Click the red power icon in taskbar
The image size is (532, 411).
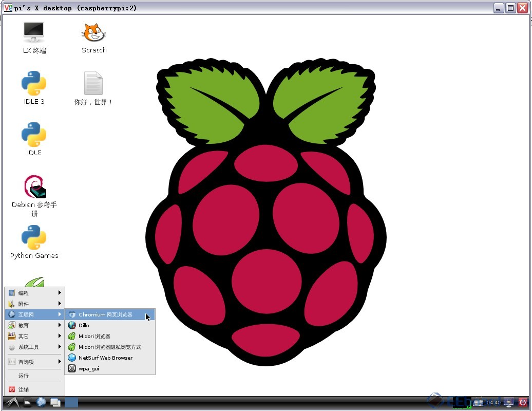[x=523, y=402]
